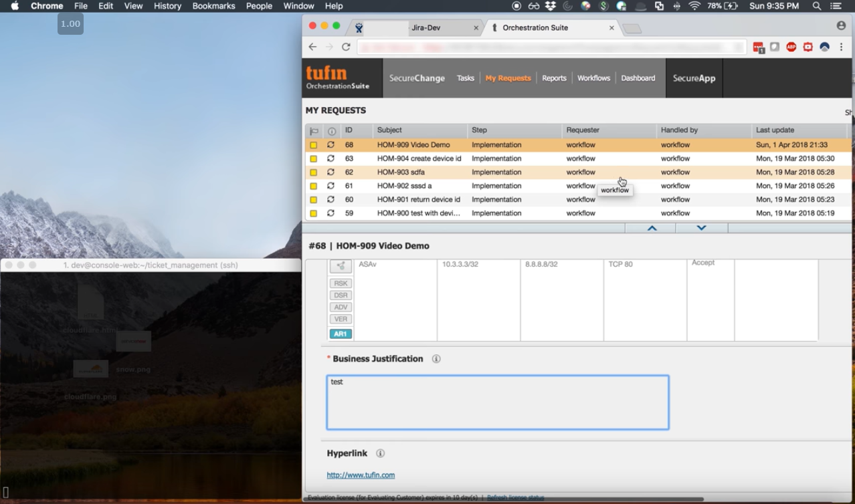Collapse the request list with up chevron
The height and width of the screenshot is (504, 855).
[652, 228]
